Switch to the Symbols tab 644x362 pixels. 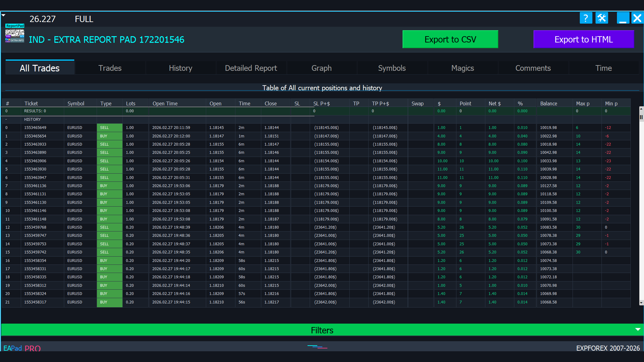click(x=392, y=68)
